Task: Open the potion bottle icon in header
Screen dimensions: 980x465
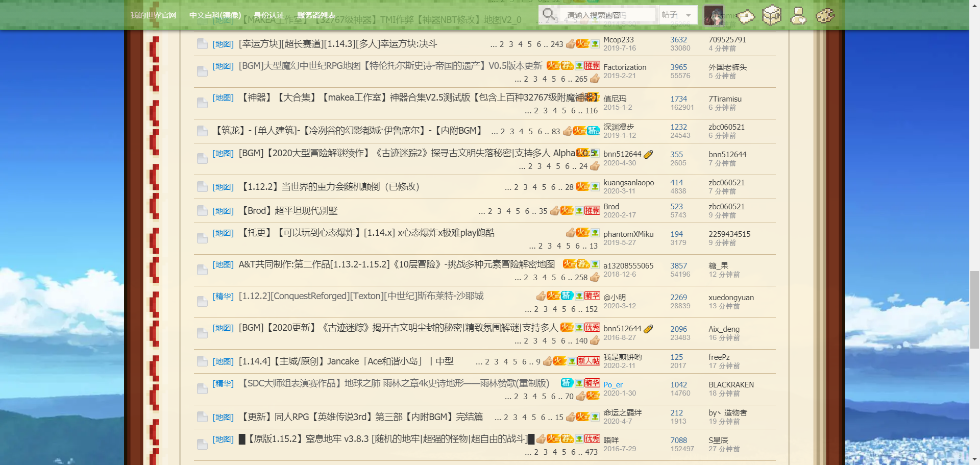Action: coord(798,16)
